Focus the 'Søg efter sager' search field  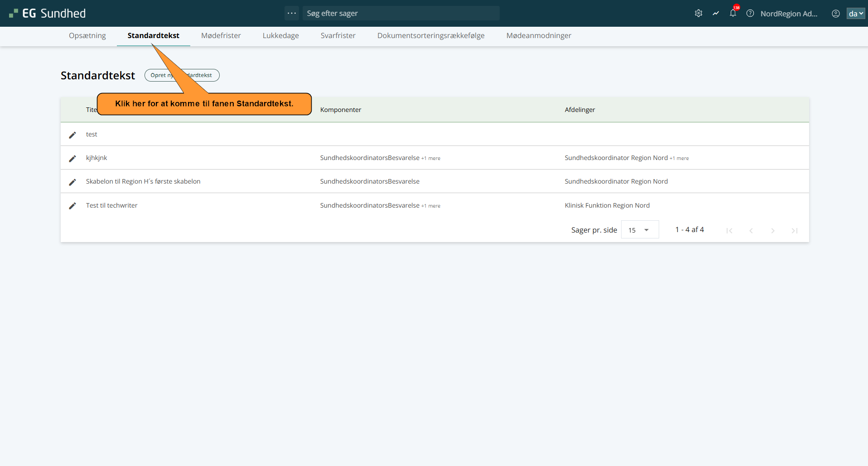click(400, 13)
